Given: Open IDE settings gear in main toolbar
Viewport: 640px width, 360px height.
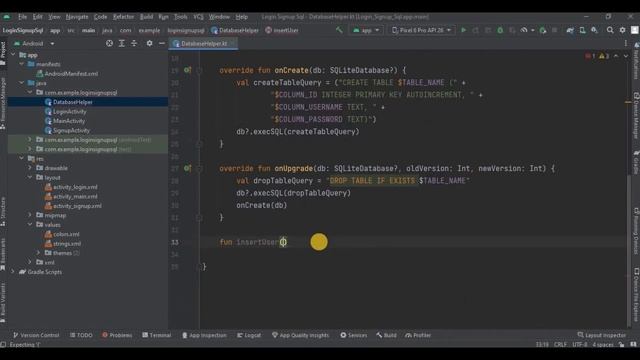Looking at the screenshot, I should 622,30.
